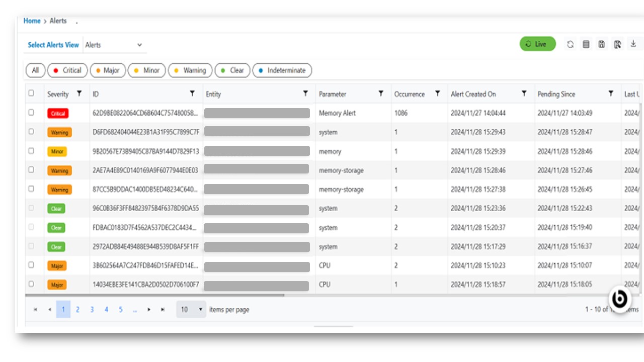Image resolution: width=644 pixels, height=362 pixels.
Task: Open the round chat bubble widget
Action: [x=619, y=299]
